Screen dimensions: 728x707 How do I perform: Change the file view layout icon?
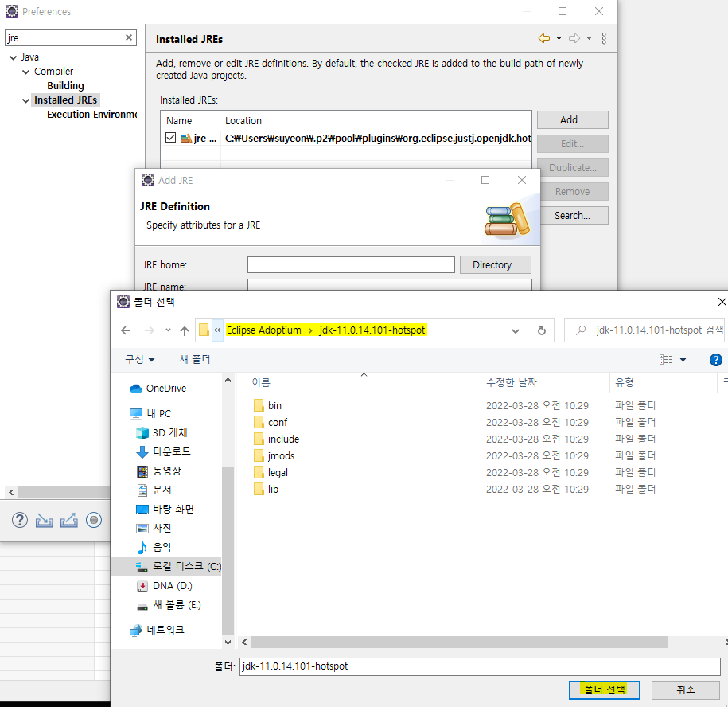[x=666, y=360]
